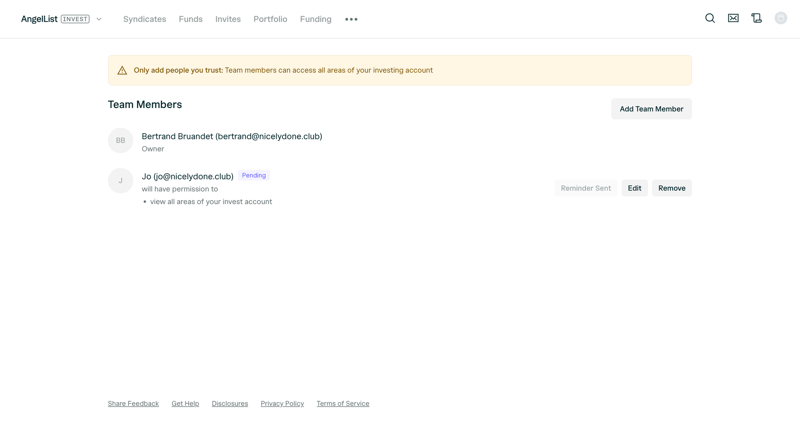Click the warning triangle icon in banner
Image resolution: width=800 pixels, height=442 pixels.
point(122,70)
